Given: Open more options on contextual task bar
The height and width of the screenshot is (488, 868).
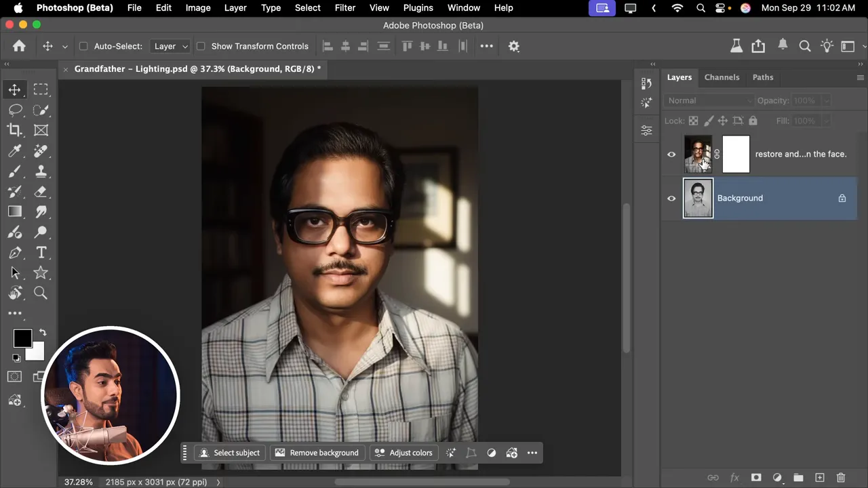Looking at the screenshot, I should click(x=532, y=453).
